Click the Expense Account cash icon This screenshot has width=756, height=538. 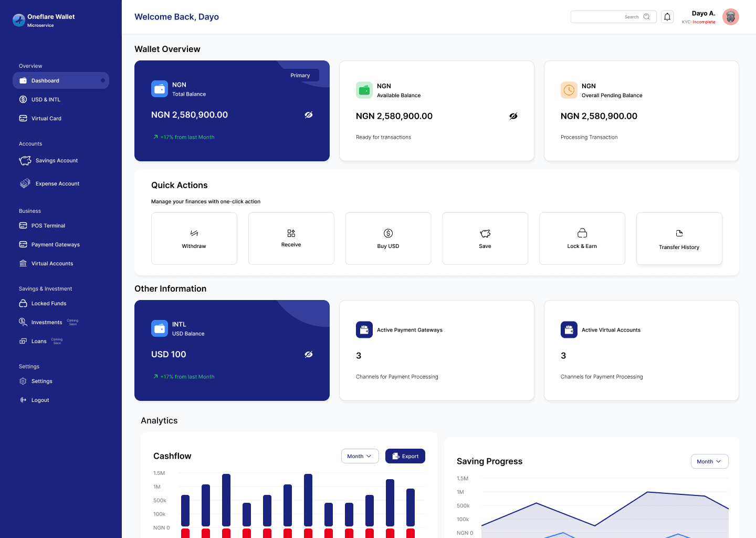25,183
